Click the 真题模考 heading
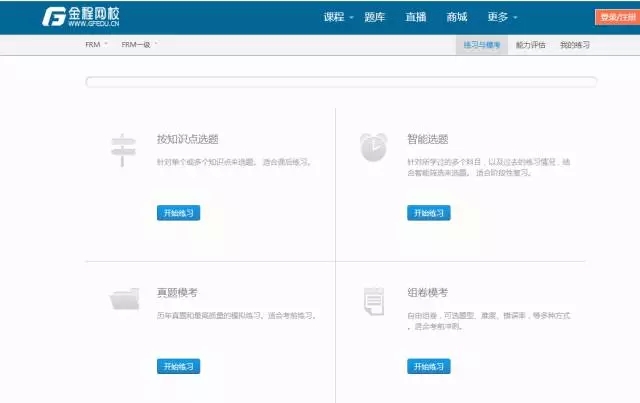 [x=177, y=293]
